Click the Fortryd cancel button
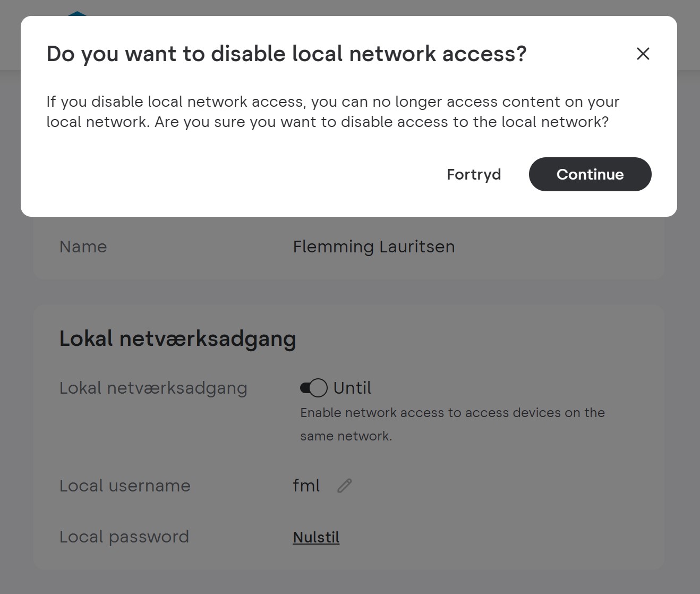The height and width of the screenshot is (594, 700). (474, 174)
